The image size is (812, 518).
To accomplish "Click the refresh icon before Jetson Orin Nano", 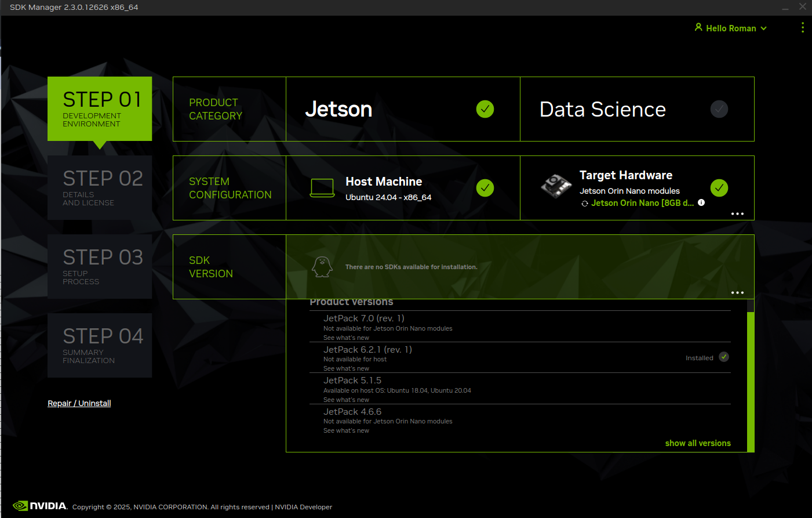I will pos(585,204).
